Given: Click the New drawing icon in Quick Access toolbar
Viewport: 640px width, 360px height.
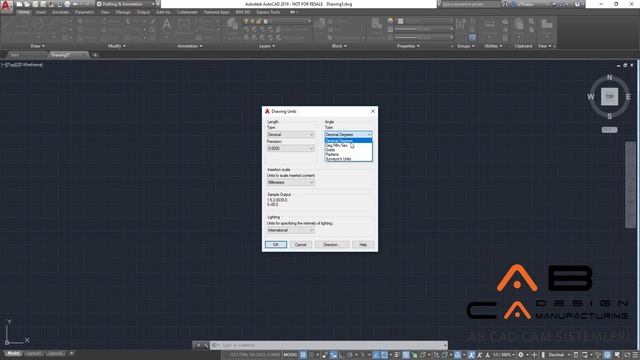Looking at the screenshot, I should [19, 4].
